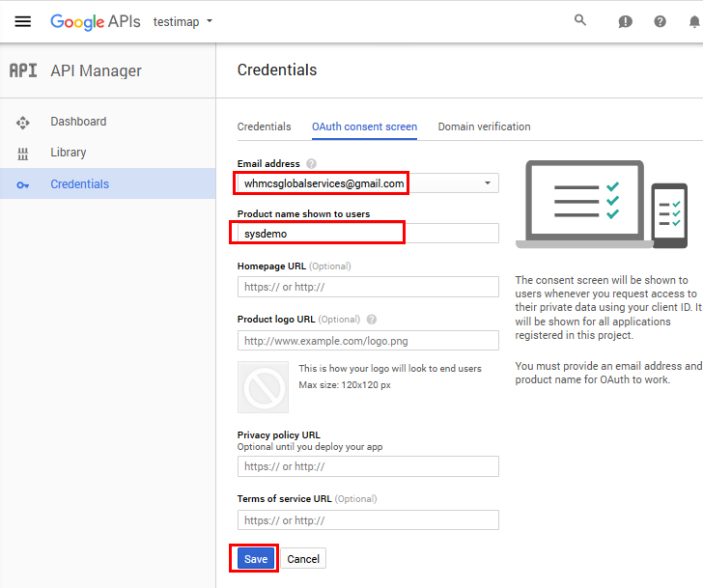Click help icon beside Product logo URL
703x588 pixels.
[x=372, y=320]
